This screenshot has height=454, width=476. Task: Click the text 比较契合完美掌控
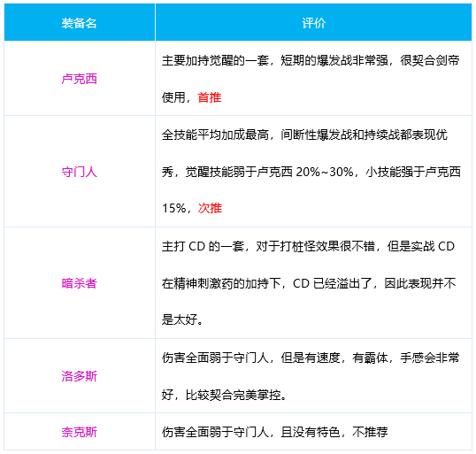pos(235,395)
